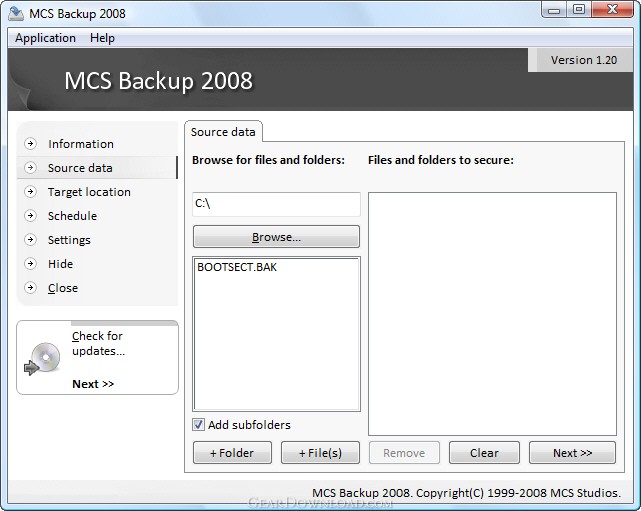The width and height of the screenshot is (641, 511).
Task: Click the Clear button
Action: tap(484, 453)
